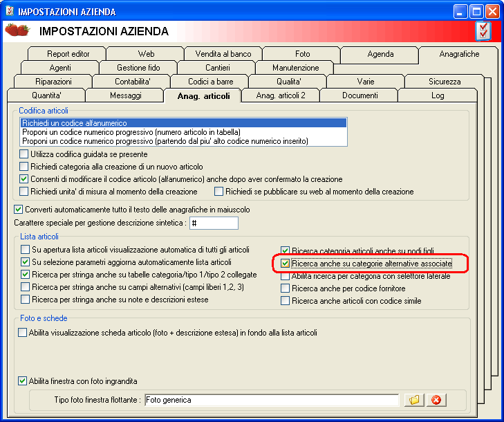Switch to the Riparazioni tab

pyautogui.click(x=53, y=82)
